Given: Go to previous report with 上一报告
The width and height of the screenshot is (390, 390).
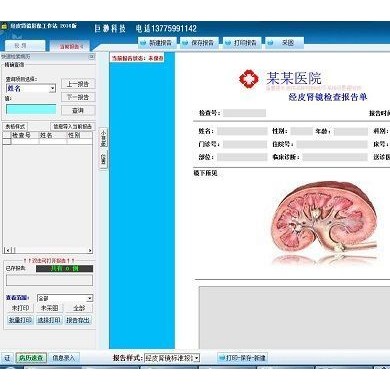Looking at the screenshot, I should pyautogui.click(x=78, y=84).
